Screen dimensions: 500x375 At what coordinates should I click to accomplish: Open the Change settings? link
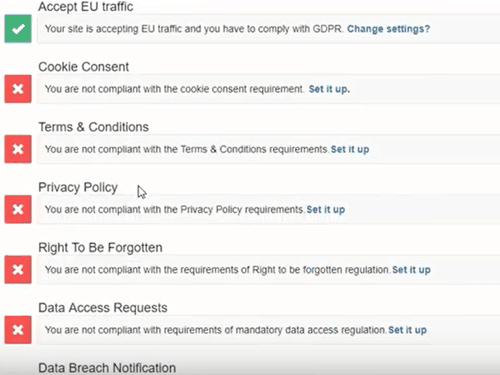389,29
